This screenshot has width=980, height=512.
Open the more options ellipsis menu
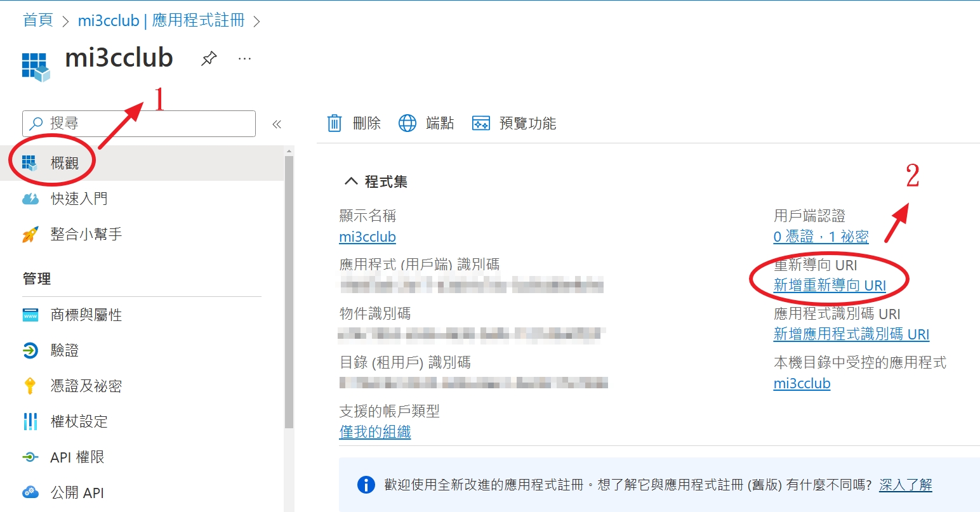coord(244,58)
